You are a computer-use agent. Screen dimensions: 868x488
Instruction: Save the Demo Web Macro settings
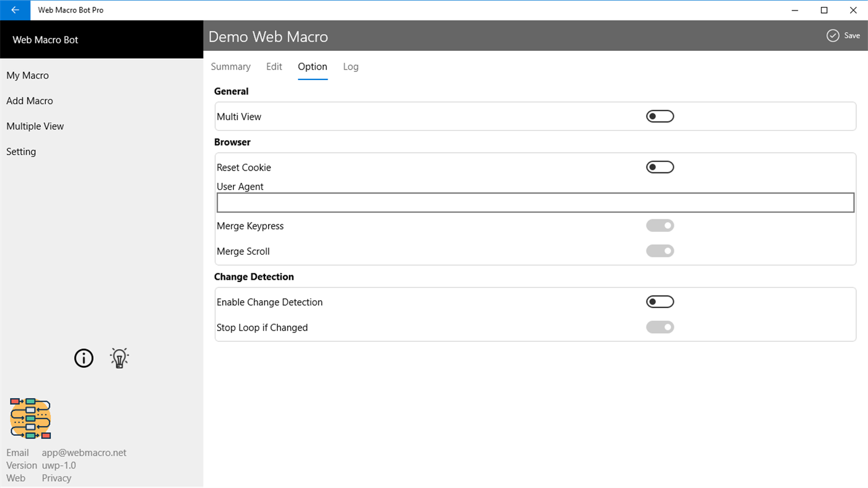[843, 35]
